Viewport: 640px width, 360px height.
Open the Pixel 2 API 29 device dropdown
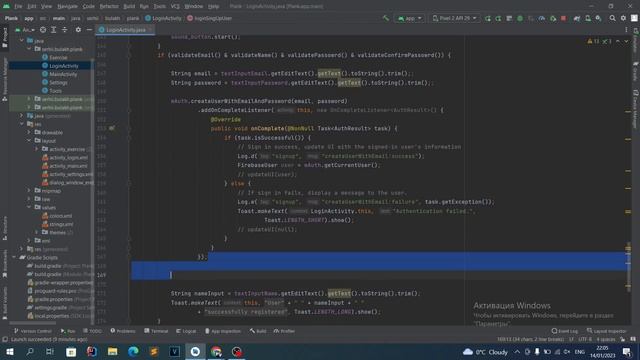[454, 18]
